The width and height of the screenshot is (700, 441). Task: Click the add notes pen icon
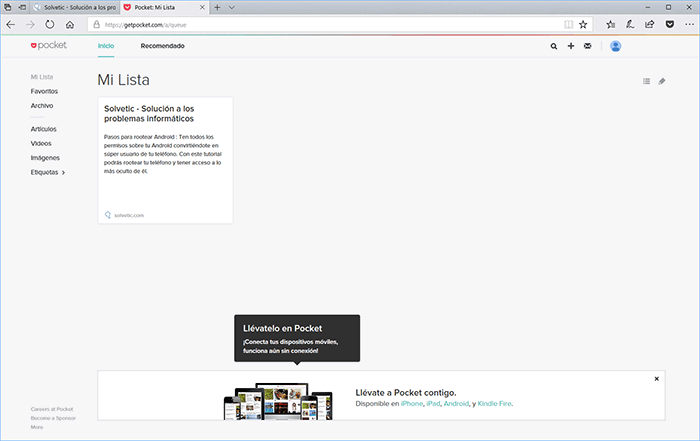[x=630, y=25]
